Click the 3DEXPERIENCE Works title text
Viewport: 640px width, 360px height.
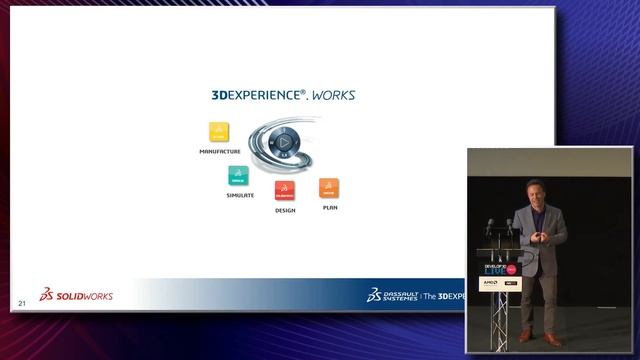(x=283, y=95)
